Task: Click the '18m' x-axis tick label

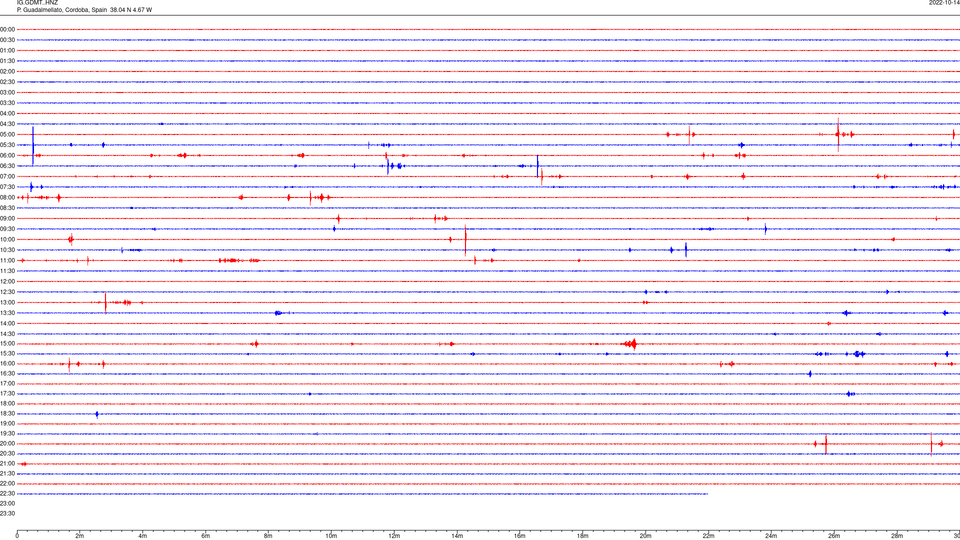Action: click(x=583, y=536)
